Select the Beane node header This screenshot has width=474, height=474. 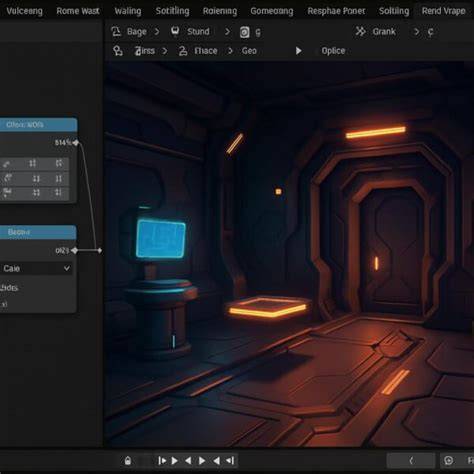click(38, 232)
